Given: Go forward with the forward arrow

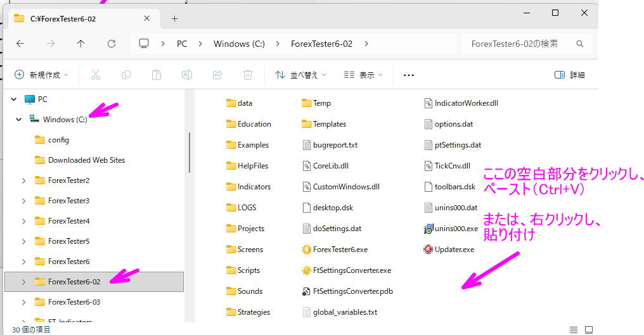Looking at the screenshot, I should [51, 44].
